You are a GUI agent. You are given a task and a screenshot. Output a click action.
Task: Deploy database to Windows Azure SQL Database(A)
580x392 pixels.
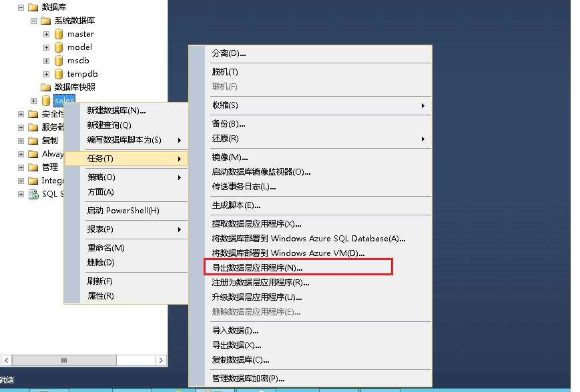click(x=310, y=239)
